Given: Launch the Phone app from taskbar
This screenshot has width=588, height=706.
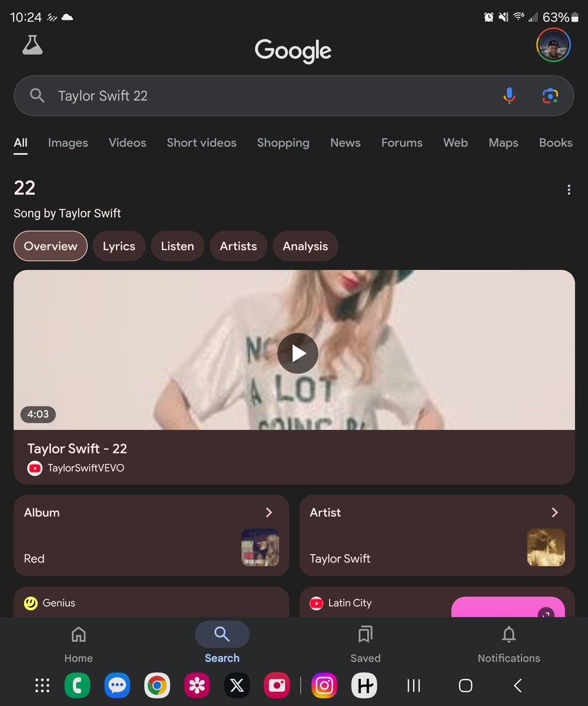Looking at the screenshot, I should 77,685.
